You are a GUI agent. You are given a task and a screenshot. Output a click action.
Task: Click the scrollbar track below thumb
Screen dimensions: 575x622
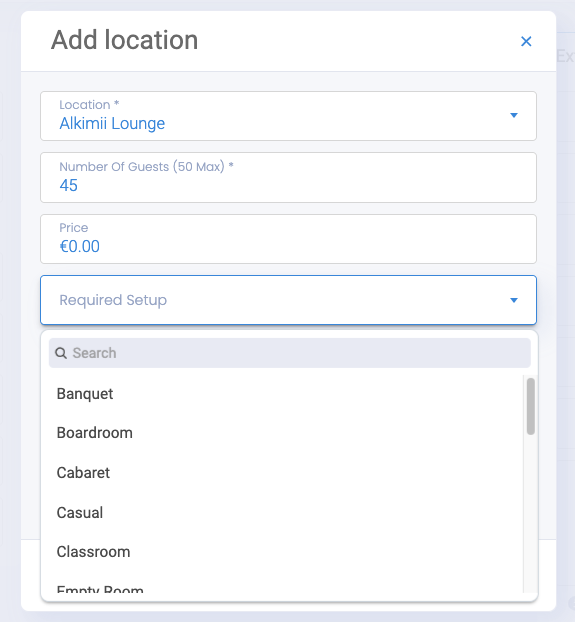531,514
